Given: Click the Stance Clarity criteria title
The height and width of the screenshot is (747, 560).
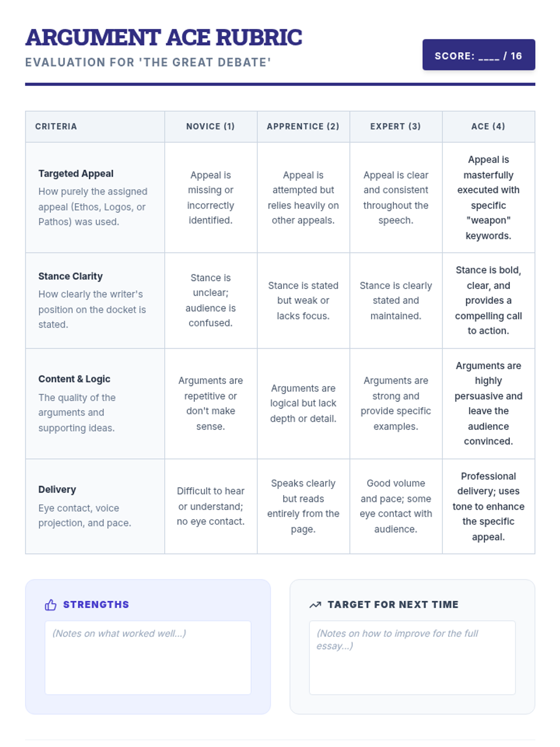Looking at the screenshot, I should [70, 276].
